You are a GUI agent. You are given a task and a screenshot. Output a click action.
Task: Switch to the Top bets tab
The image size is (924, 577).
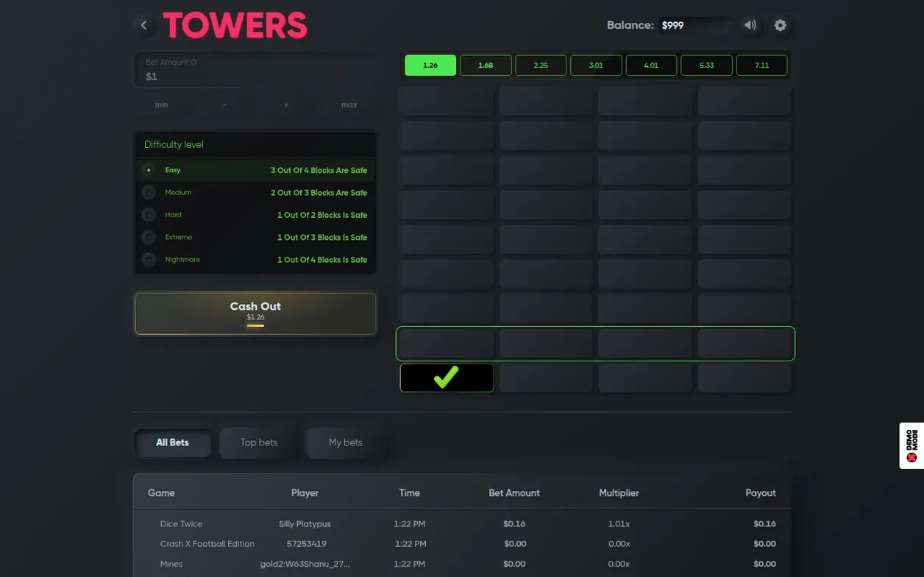(x=259, y=443)
